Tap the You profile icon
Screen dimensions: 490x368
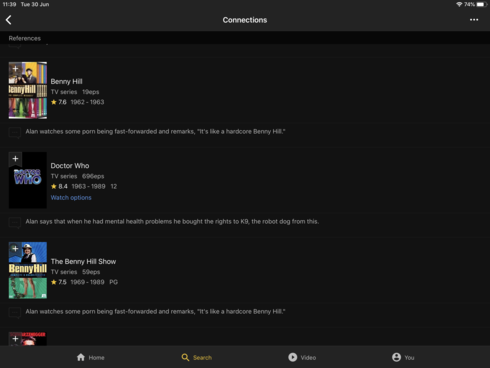pos(396,357)
